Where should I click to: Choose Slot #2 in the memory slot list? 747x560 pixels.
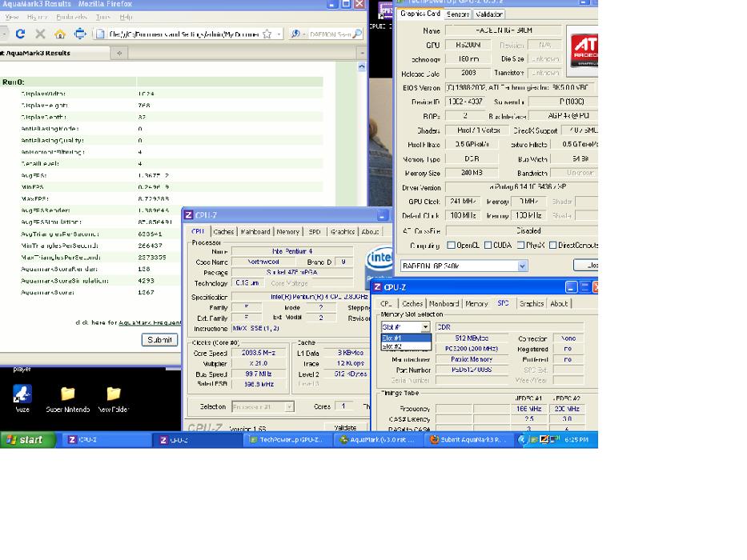[406, 346]
